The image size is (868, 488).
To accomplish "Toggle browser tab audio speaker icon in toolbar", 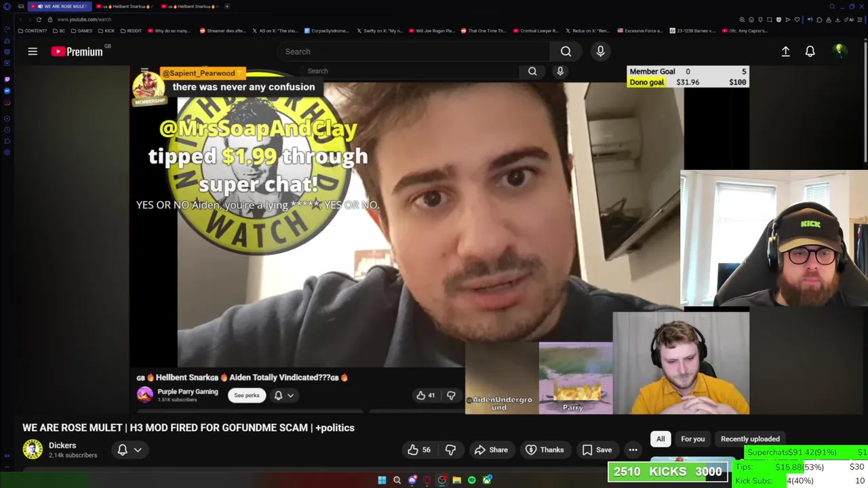I will click(x=810, y=20).
